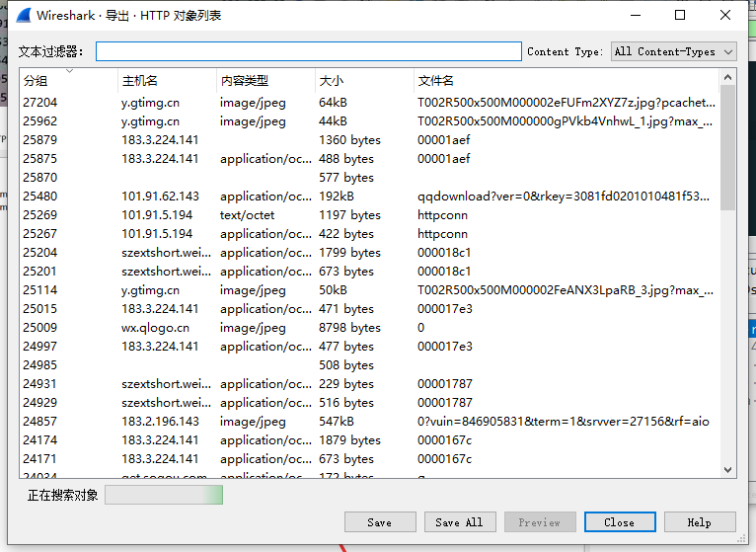756x552 pixels.
Task: Minimize the HTTP object list window
Action: (636, 16)
